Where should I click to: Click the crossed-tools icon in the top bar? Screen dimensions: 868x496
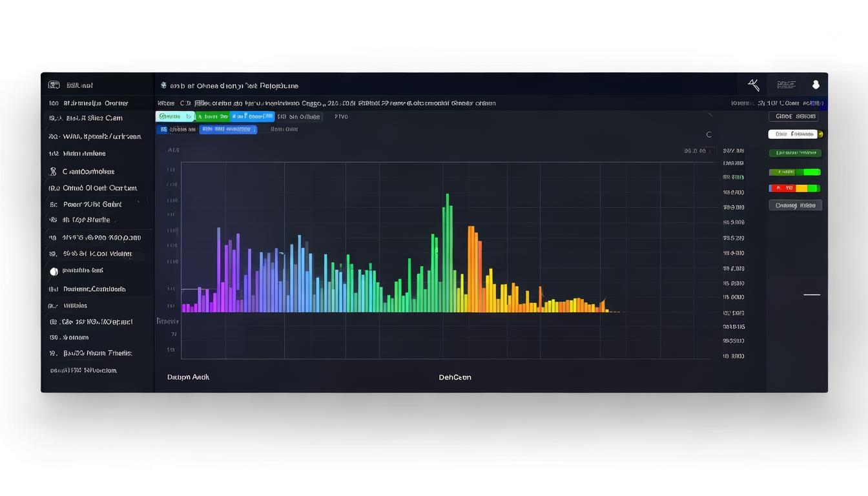point(753,85)
